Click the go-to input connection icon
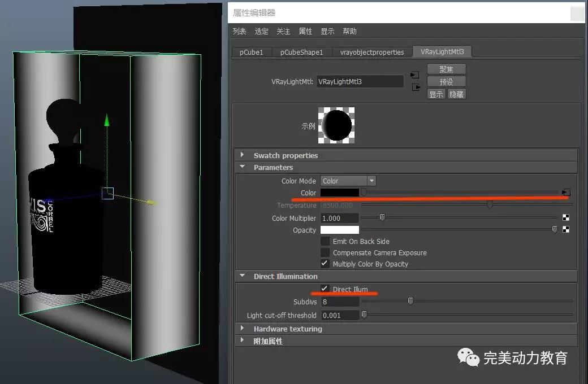Viewport: 588px width, 384px height. (415, 75)
